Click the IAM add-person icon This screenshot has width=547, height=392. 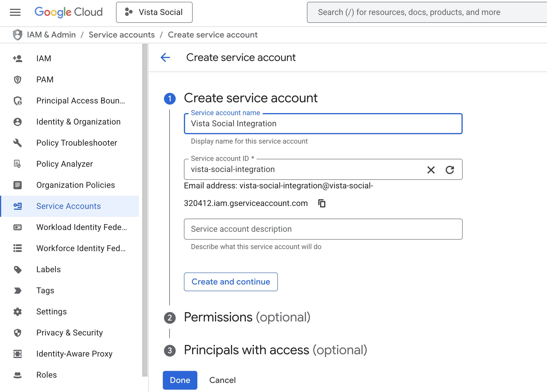click(18, 59)
